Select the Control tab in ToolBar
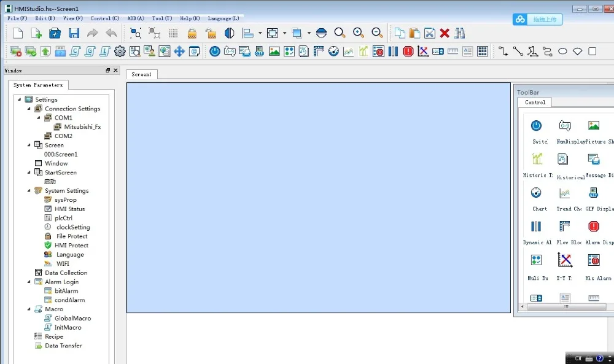 click(x=535, y=102)
